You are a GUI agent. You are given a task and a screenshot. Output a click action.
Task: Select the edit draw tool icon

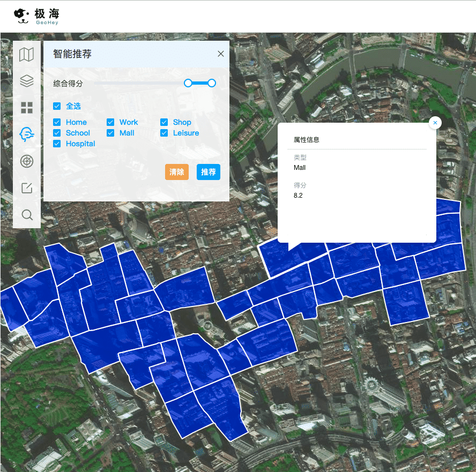click(x=26, y=188)
